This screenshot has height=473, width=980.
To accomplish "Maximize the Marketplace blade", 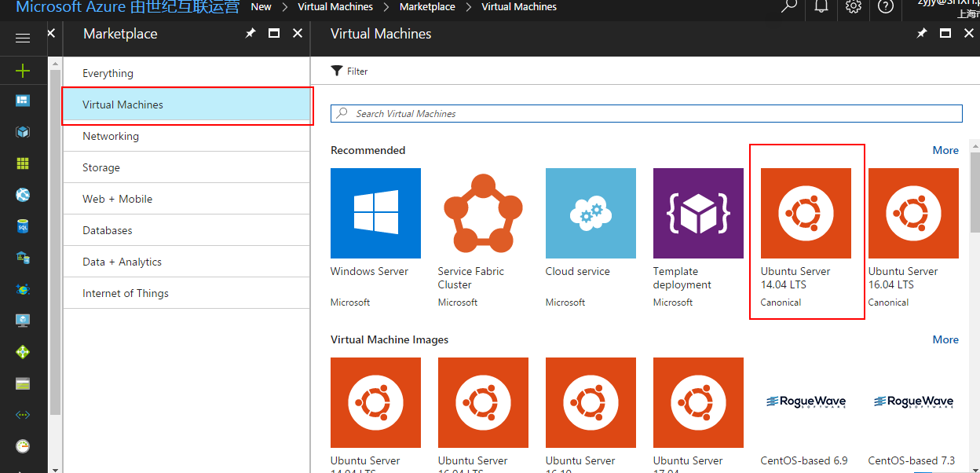I will [274, 33].
